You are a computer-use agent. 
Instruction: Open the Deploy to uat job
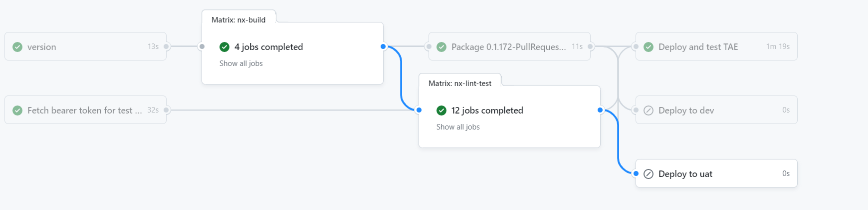click(x=716, y=173)
